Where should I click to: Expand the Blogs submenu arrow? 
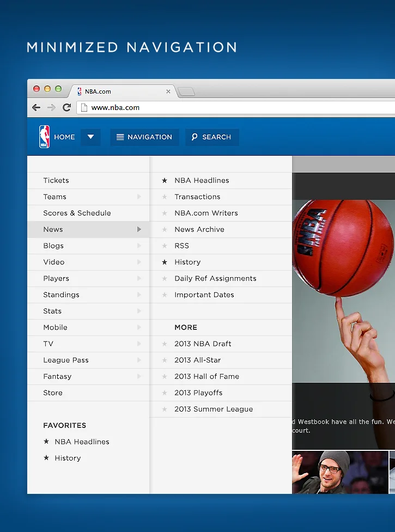point(139,246)
